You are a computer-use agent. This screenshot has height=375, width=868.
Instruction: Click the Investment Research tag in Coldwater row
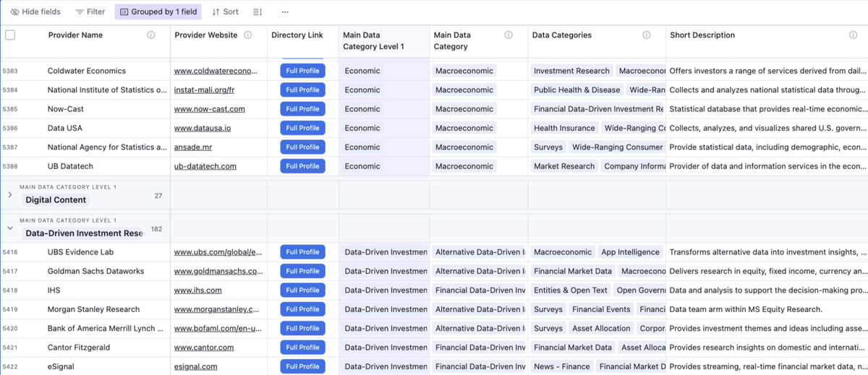click(x=571, y=71)
